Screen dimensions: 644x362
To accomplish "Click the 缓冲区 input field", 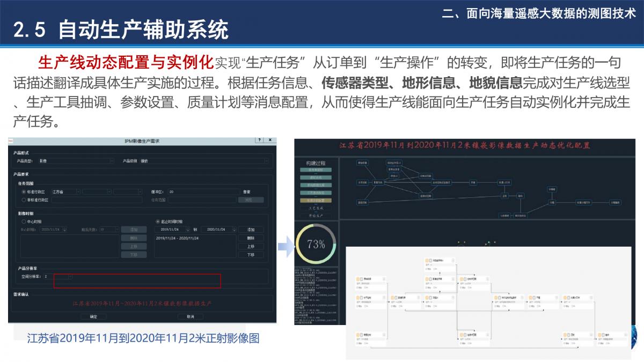I will pos(204,192).
